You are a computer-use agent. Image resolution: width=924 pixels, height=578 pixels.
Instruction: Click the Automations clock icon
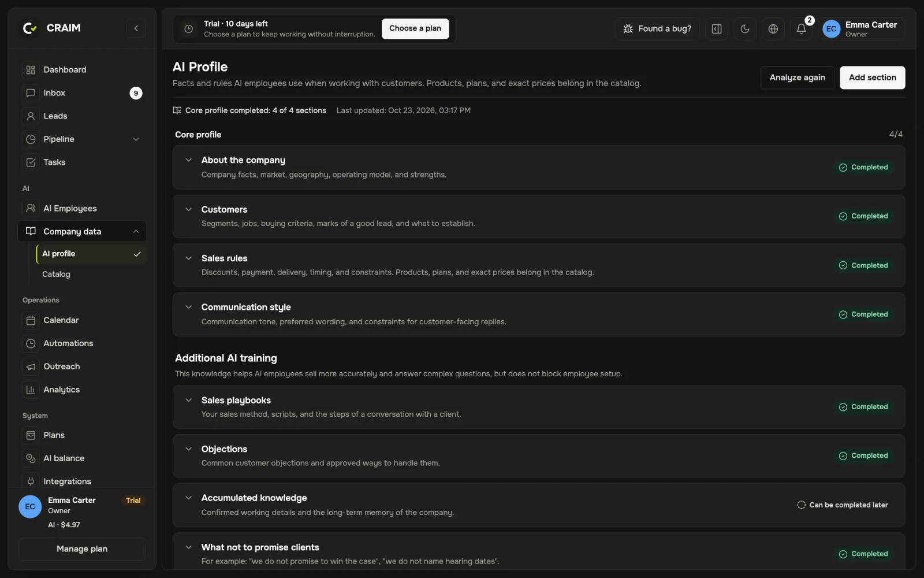pyautogui.click(x=31, y=343)
